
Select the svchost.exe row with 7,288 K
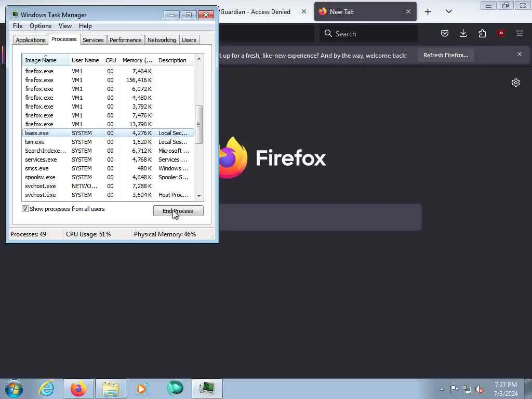[108, 186]
